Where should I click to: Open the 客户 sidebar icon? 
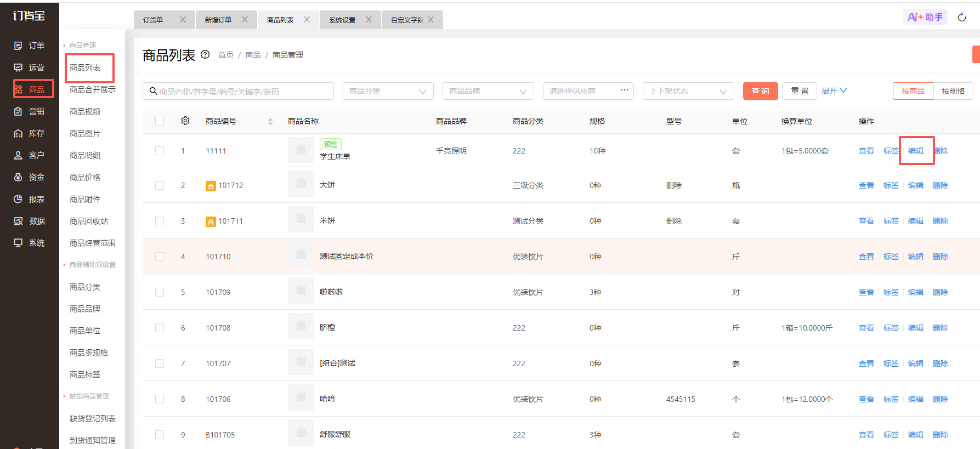[18, 155]
